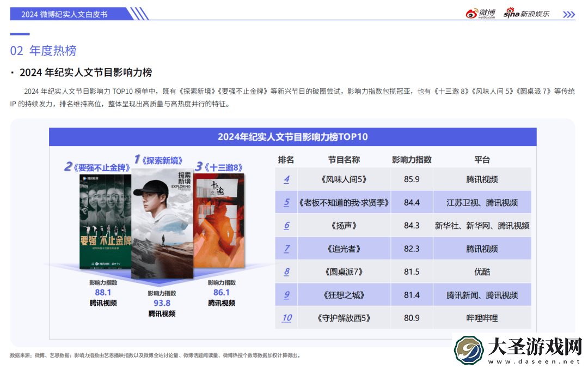Click the 优酷 platform cell
This screenshot has width=588, height=368.
(x=482, y=272)
